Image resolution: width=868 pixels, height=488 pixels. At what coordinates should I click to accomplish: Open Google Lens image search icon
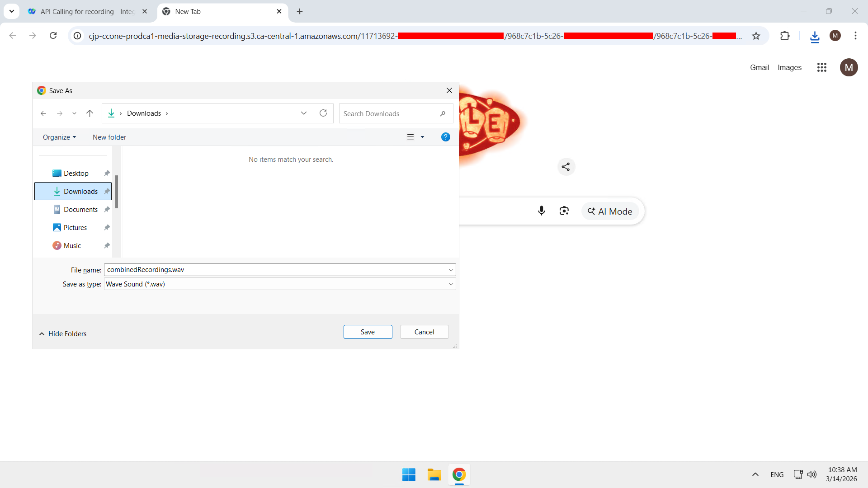click(x=564, y=211)
